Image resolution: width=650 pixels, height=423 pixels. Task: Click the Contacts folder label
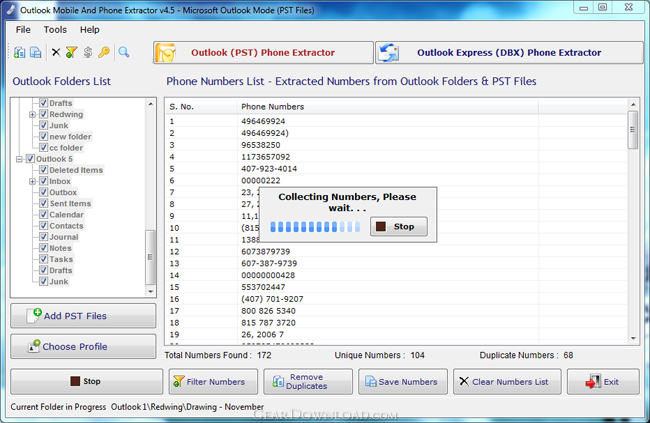(x=66, y=226)
